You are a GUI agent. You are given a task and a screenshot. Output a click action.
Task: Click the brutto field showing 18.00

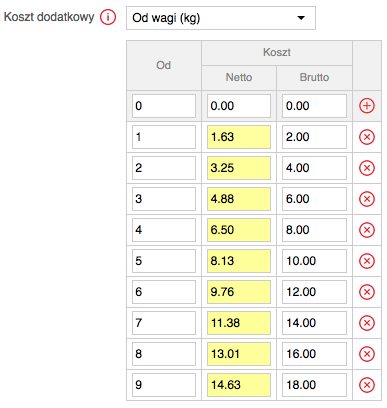pos(314,385)
